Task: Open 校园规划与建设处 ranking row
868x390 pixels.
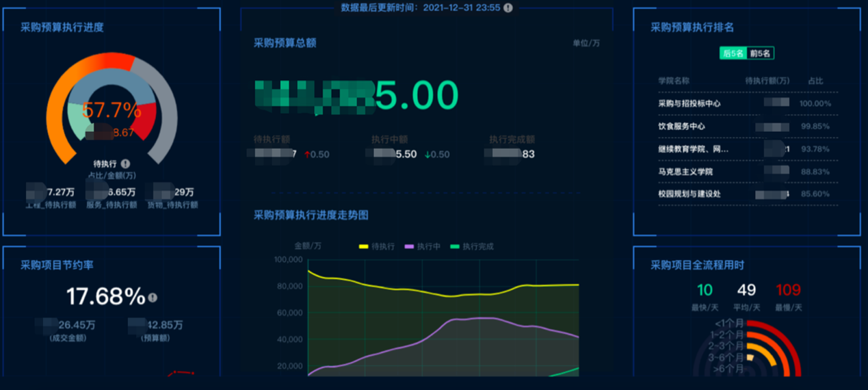Action: pyautogui.click(x=689, y=194)
